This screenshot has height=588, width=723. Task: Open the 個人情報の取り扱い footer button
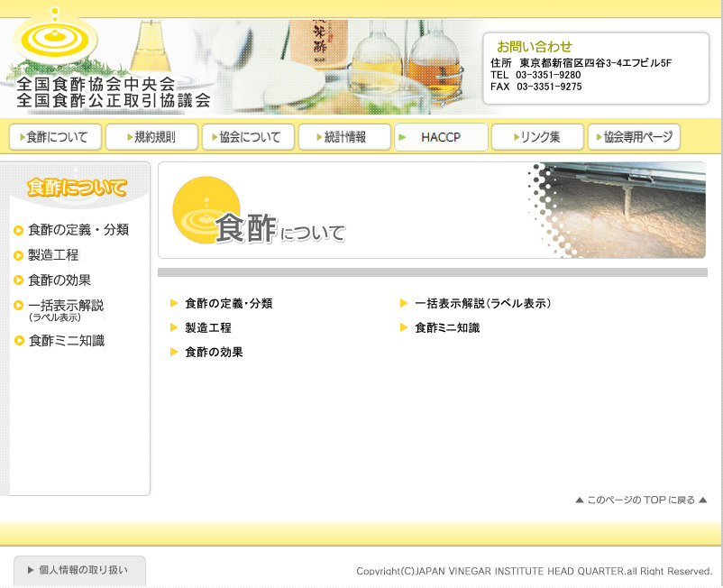coord(79,570)
